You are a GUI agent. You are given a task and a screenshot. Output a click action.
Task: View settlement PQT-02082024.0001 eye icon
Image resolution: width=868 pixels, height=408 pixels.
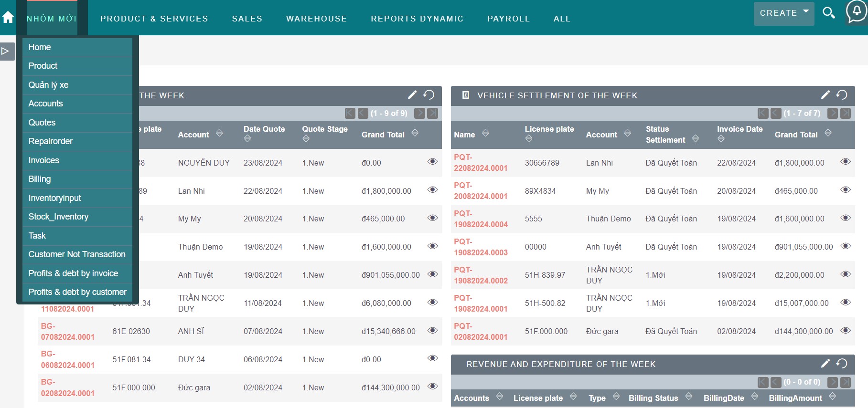pos(846,330)
